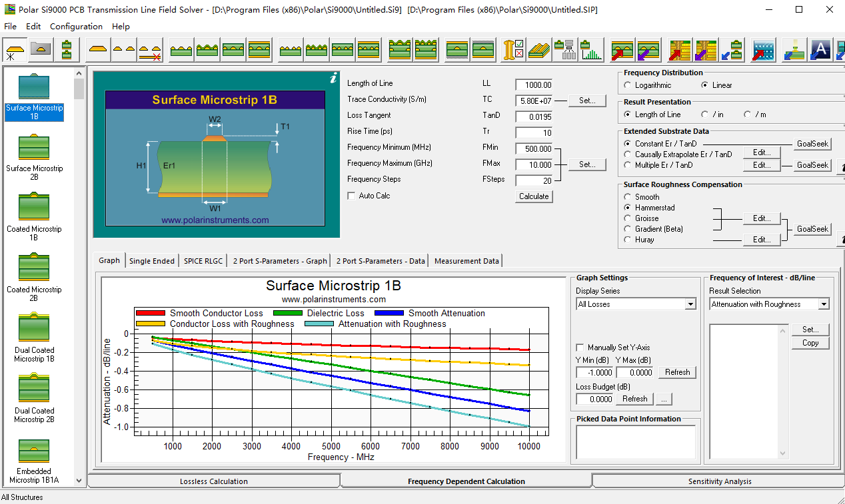Check Manually Set Y-Axis
Viewport: 845px width, 504px height.
[x=580, y=348]
